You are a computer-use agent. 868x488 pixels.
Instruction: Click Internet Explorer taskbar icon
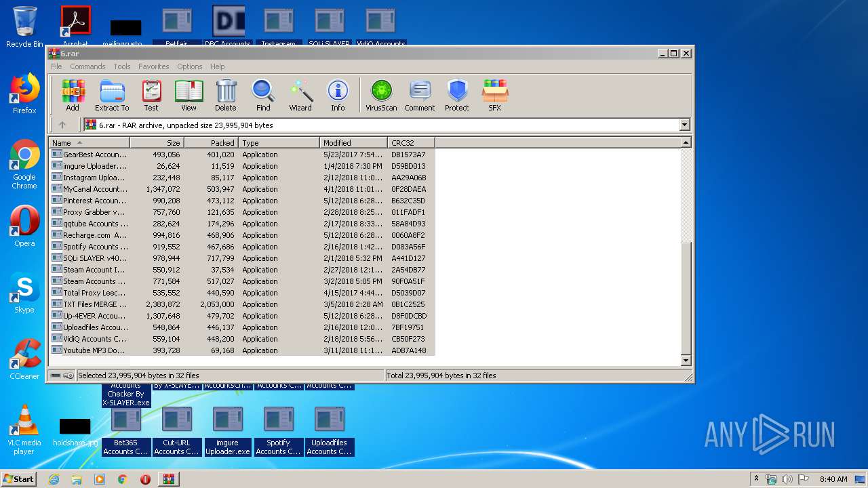tap(54, 479)
